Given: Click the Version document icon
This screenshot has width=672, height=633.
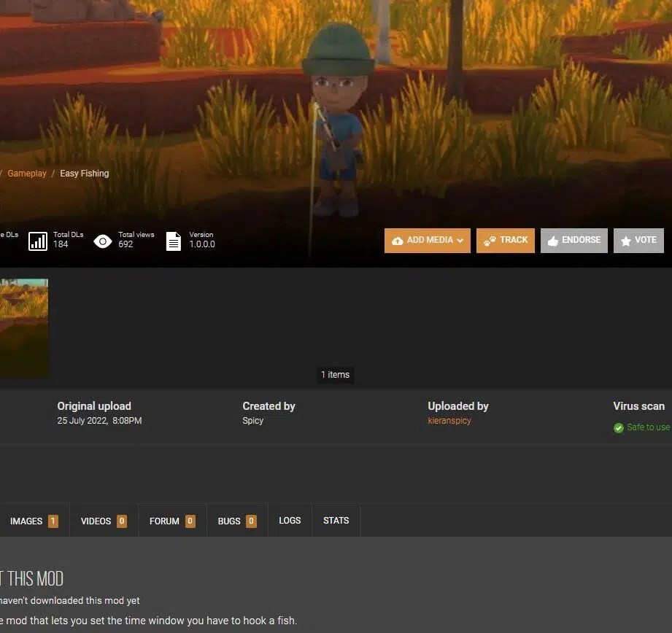Looking at the screenshot, I should coord(174,241).
